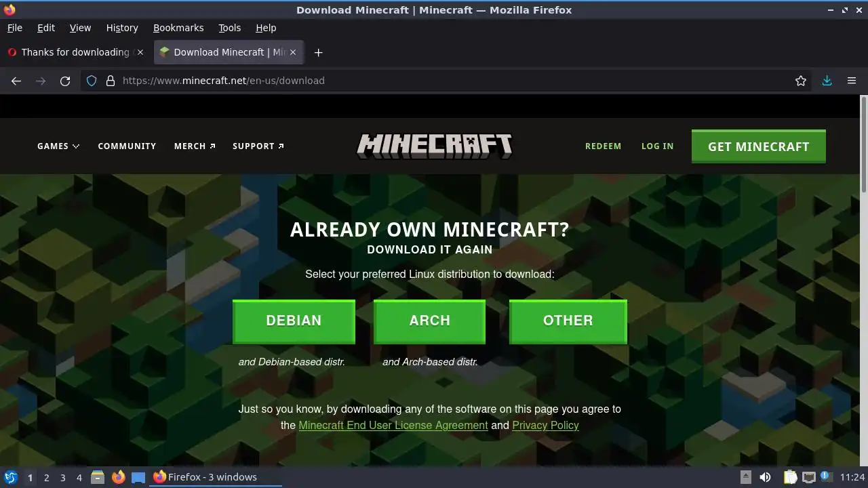Open the Firefox hamburger application menu
868x488 pixels.
click(x=852, y=81)
